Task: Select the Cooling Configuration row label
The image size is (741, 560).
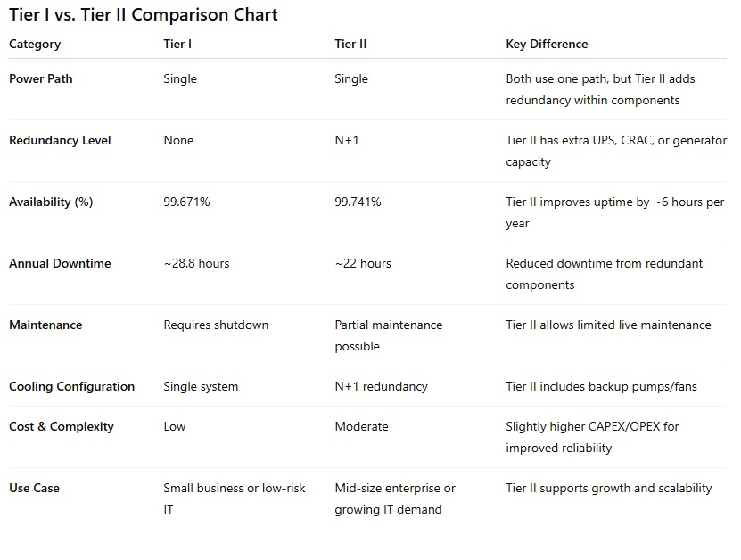Action: 71,386
